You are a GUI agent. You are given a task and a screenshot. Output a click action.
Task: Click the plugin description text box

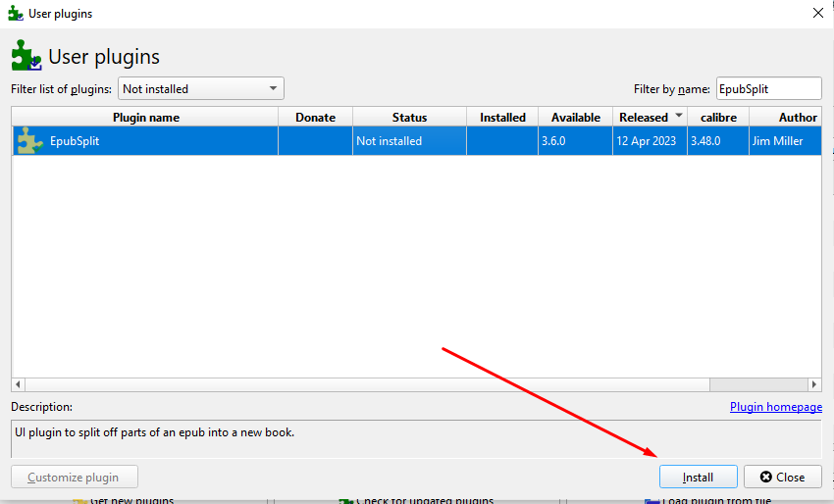416,438
